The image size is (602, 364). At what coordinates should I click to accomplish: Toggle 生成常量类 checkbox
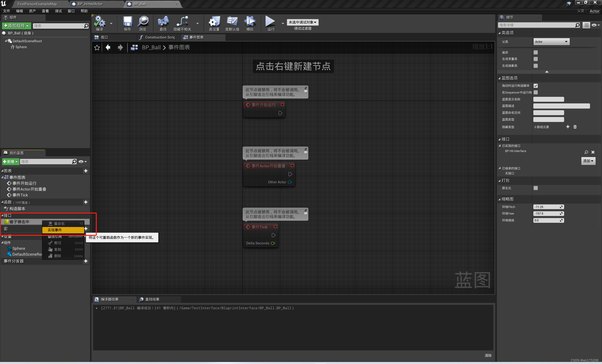pyautogui.click(x=536, y=59)
